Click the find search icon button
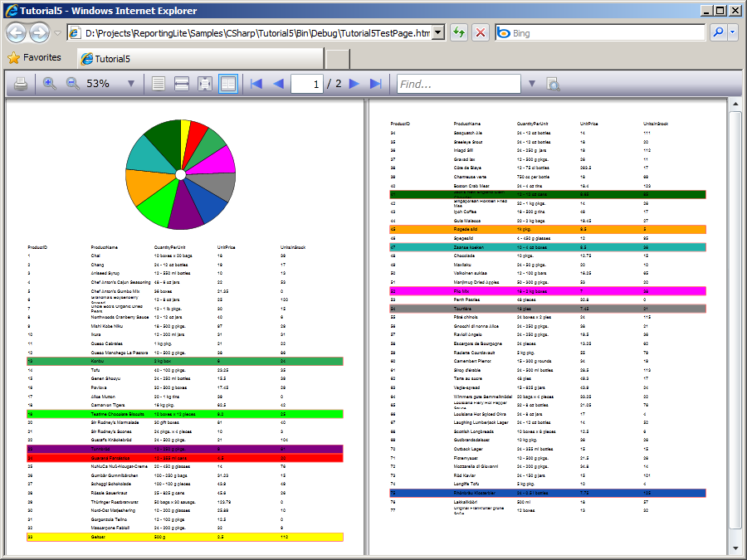Viewport: 747px width, 560px height. tap(553, 84)
